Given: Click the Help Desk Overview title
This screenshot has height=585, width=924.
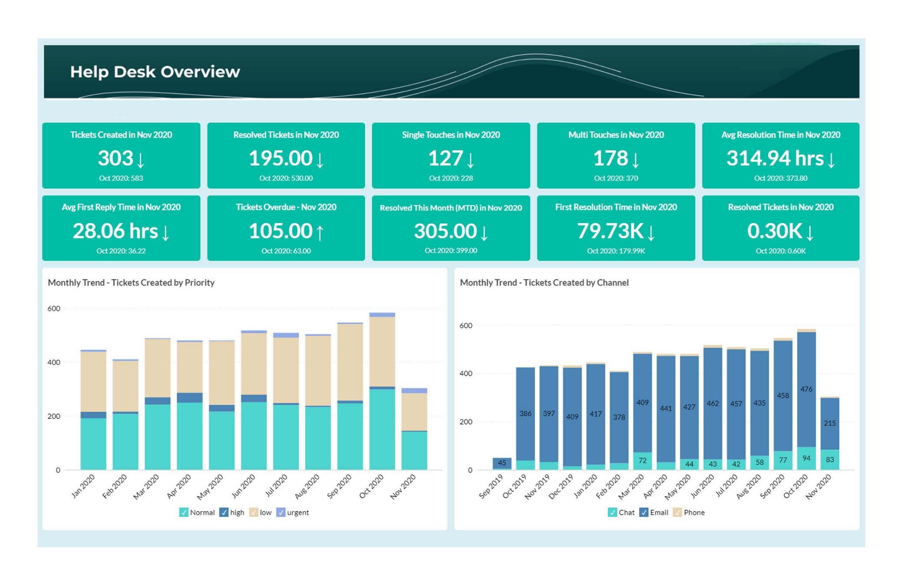Looking at the screenshot, I should 155,72.
